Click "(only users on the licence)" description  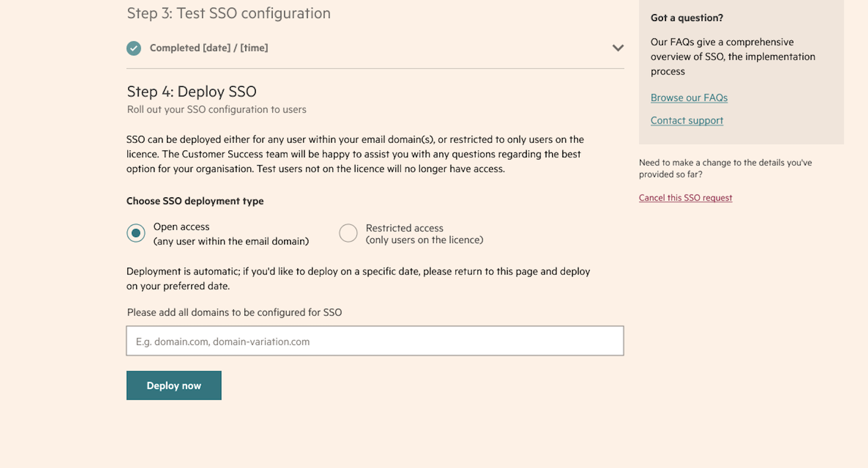click(x=424, y=240)
